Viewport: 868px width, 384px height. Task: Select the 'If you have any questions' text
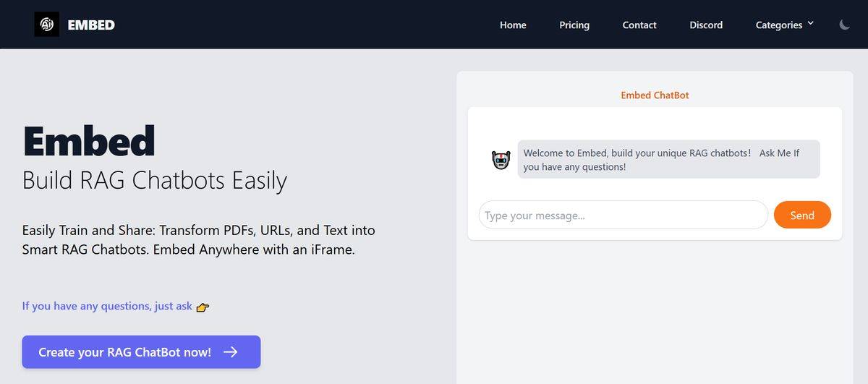tap(107, 306)
